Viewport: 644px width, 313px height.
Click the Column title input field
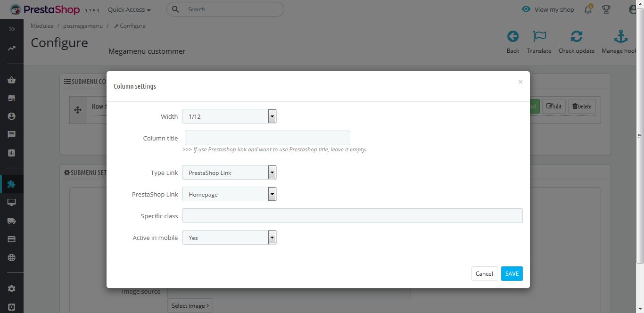267,138
